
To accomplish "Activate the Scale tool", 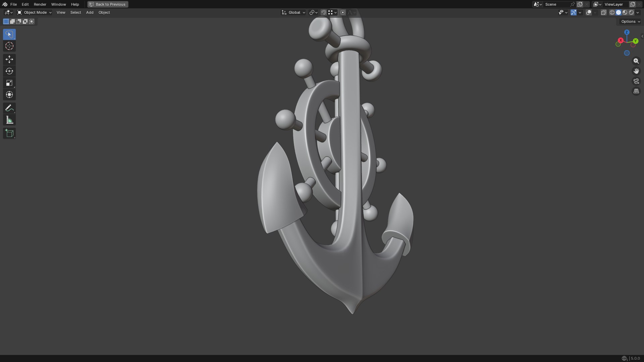I will (x=9, y=83).
